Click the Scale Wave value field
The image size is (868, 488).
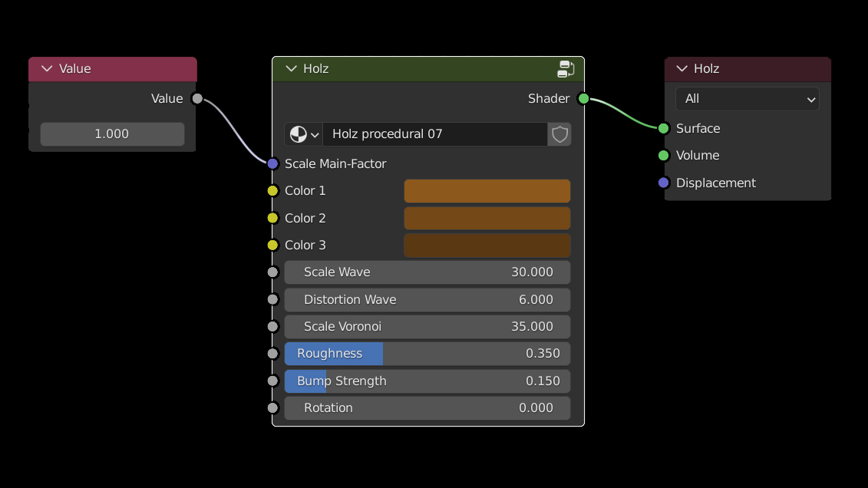pos(427,272)
